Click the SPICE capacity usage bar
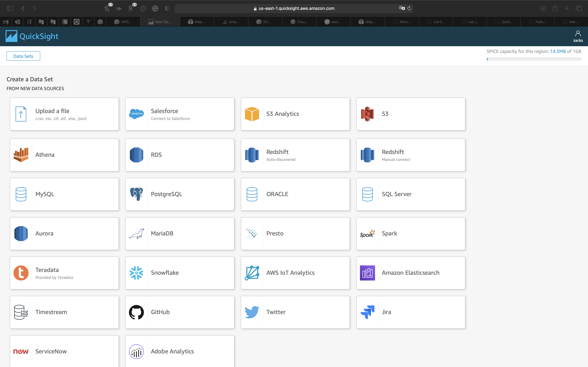The image size is (588, 367). [x=534, y=59]
